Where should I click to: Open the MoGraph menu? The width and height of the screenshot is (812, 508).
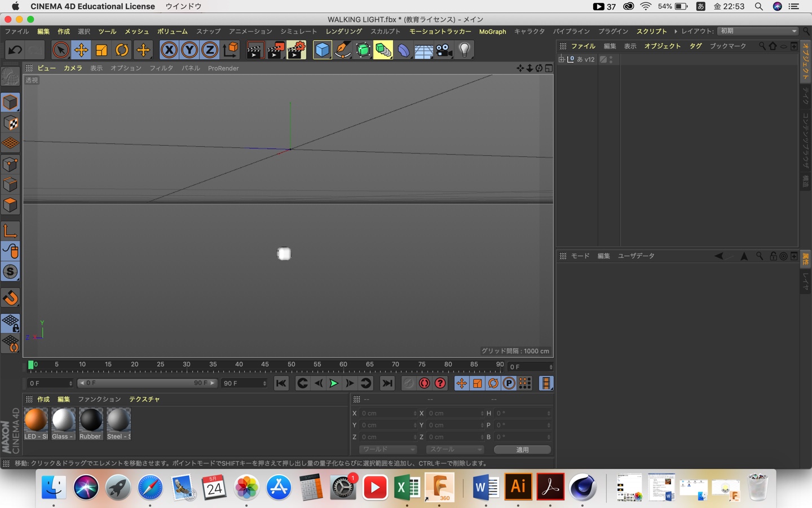[492, 32]
